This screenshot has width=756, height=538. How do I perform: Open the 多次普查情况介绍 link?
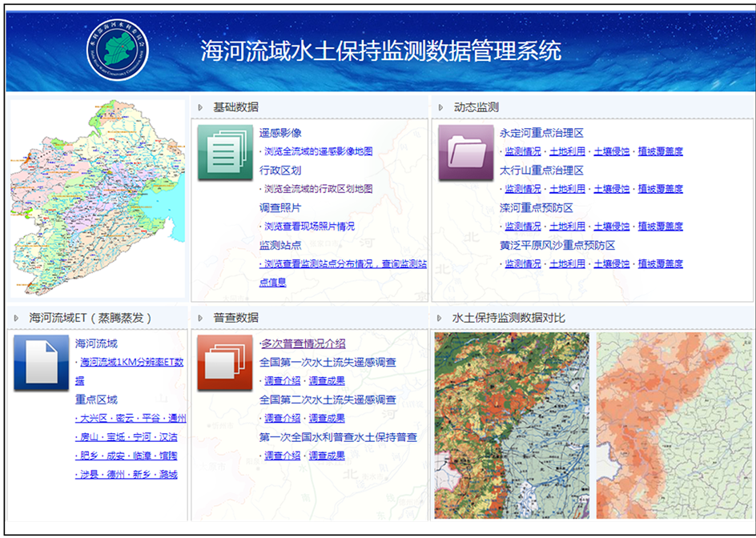coord(303,343)
